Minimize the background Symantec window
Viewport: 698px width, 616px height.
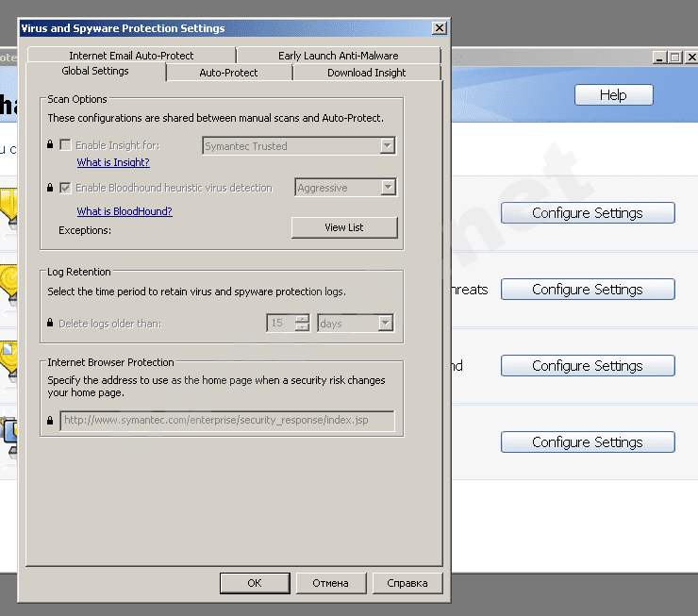pos(659,58)
